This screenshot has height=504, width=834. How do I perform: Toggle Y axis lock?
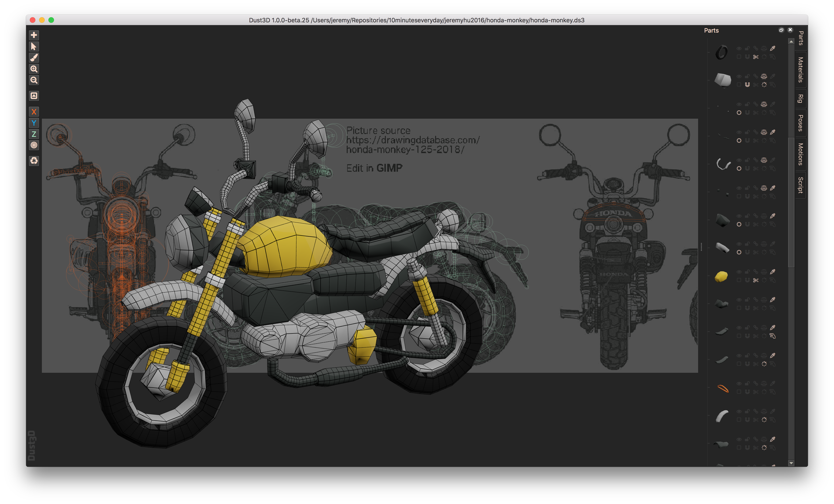pyautogui.click(x=34, y=123)
